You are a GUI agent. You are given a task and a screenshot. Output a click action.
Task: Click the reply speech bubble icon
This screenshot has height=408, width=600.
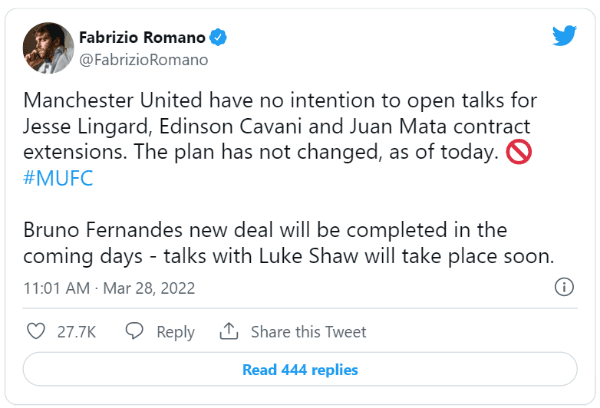[136, 331]
